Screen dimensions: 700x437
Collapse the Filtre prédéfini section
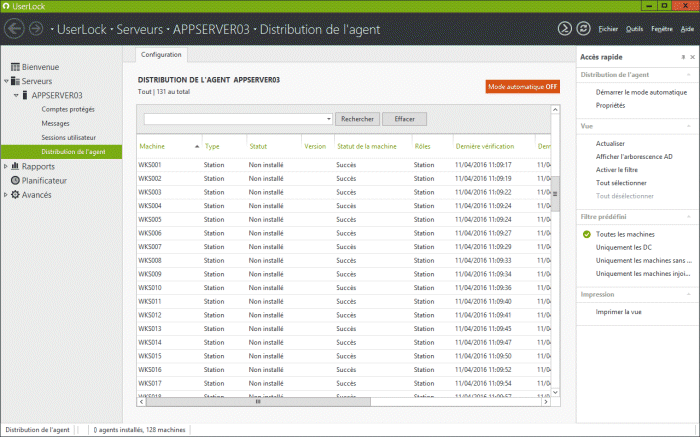coord(688,217)
